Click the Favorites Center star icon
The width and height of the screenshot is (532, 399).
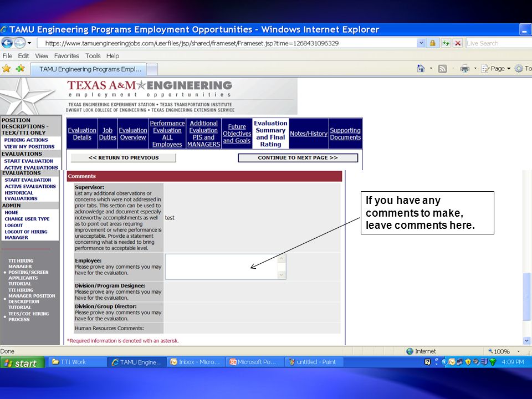tap(7, 69)
